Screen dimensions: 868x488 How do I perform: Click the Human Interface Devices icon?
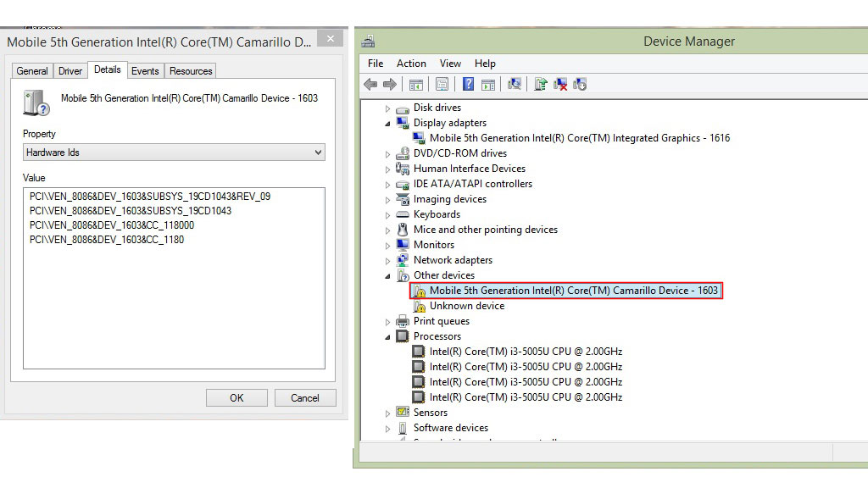tap(403, 169)
